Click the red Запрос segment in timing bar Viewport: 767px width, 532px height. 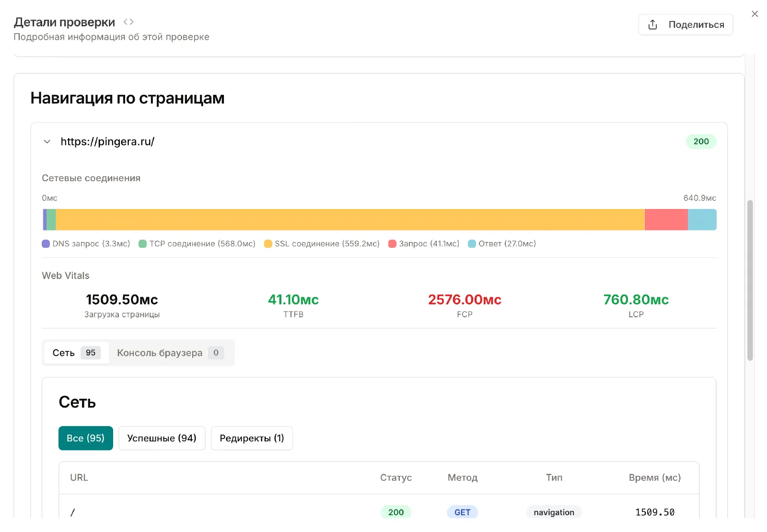[666, 220]
